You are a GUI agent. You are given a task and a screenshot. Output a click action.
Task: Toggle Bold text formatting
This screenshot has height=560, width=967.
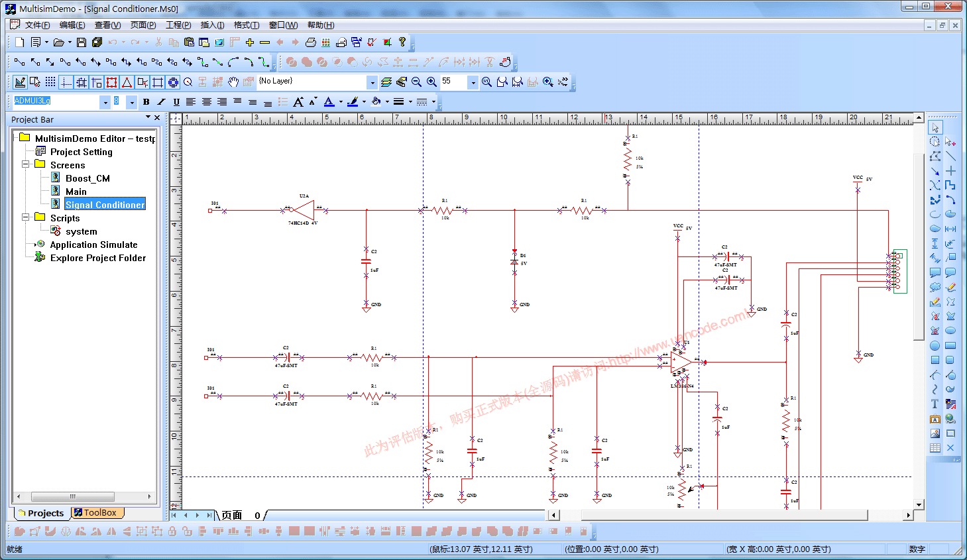pos(146,102)
